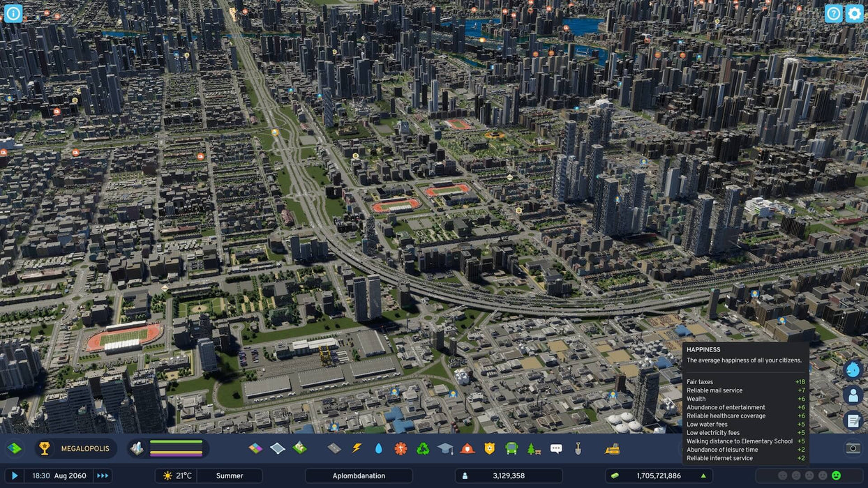Open the Healthcare and deathcare menu
868x488 pixels.
[401, 448]
